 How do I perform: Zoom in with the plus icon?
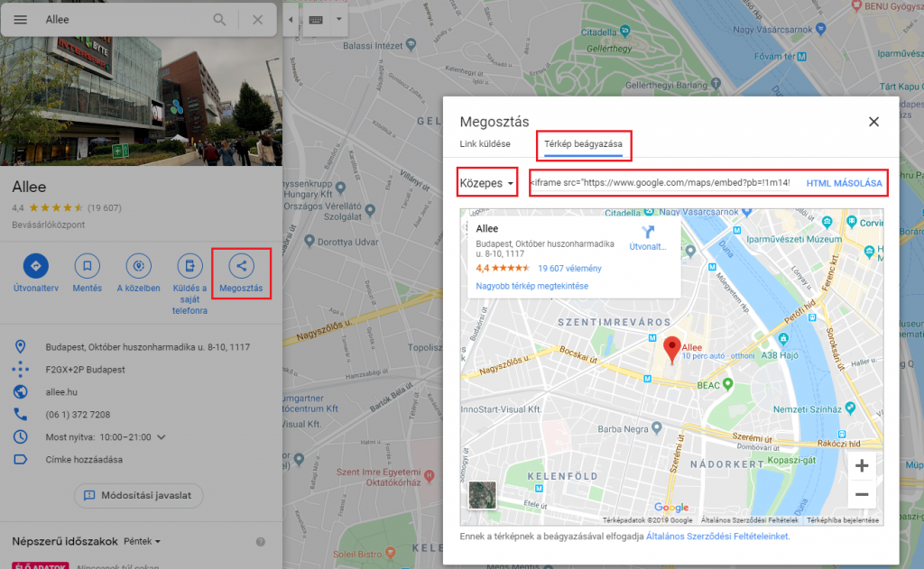[x=861, y=465]
